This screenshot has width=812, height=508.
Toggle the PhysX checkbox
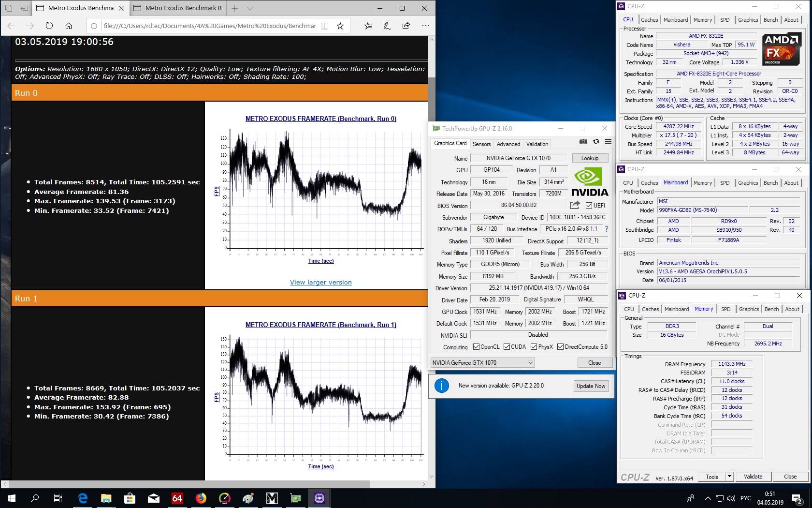click(x=534, y=347)
